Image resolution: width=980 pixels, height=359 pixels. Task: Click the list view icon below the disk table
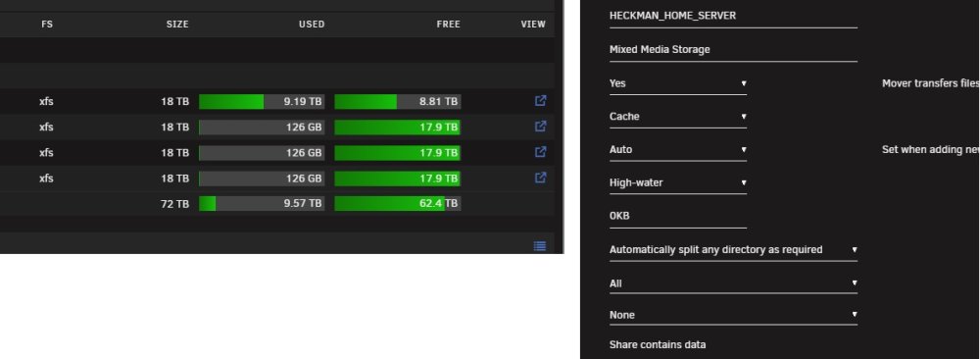coord(540,246)
